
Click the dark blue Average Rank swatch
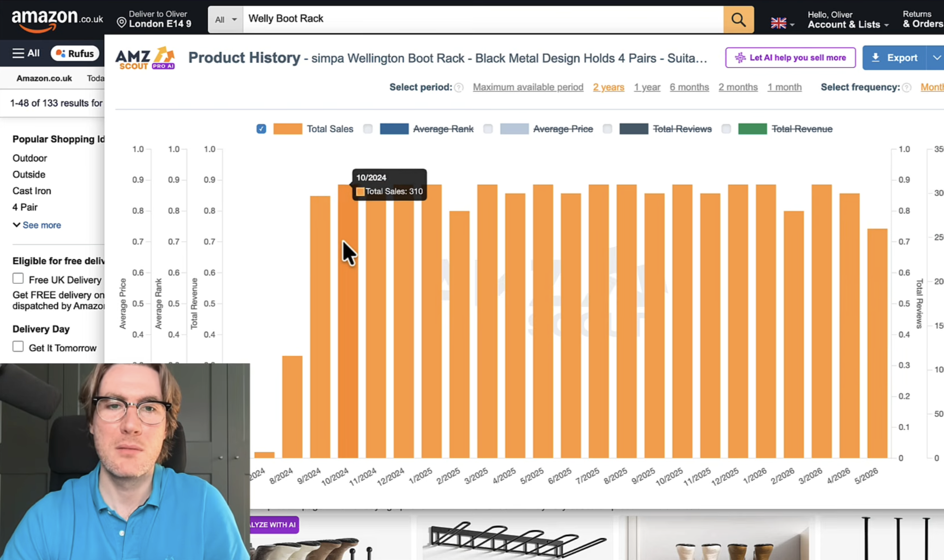tap(394, 129)
